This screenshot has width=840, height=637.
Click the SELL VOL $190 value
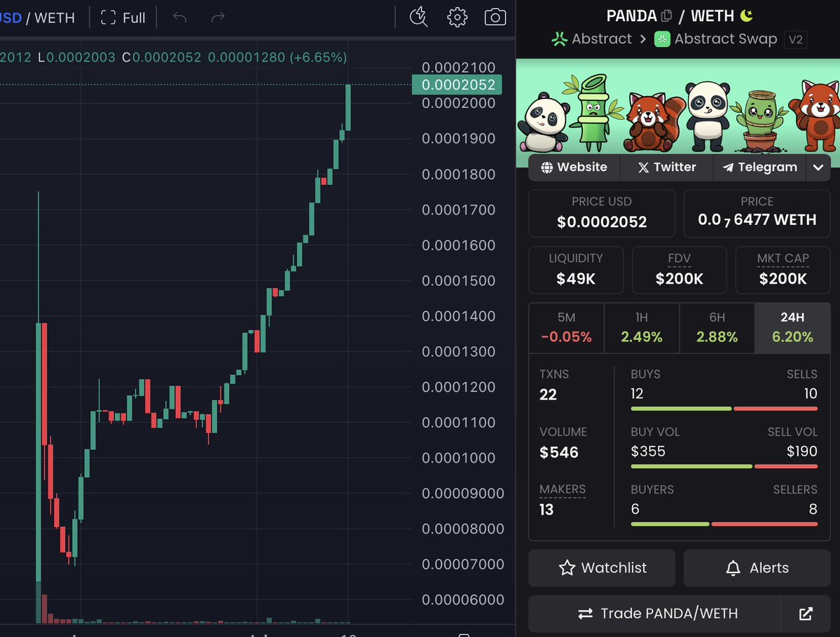801,451
